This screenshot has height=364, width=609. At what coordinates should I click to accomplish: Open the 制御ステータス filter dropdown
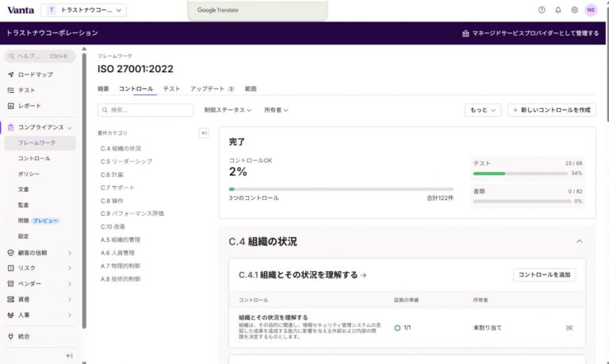coord(228,110)
